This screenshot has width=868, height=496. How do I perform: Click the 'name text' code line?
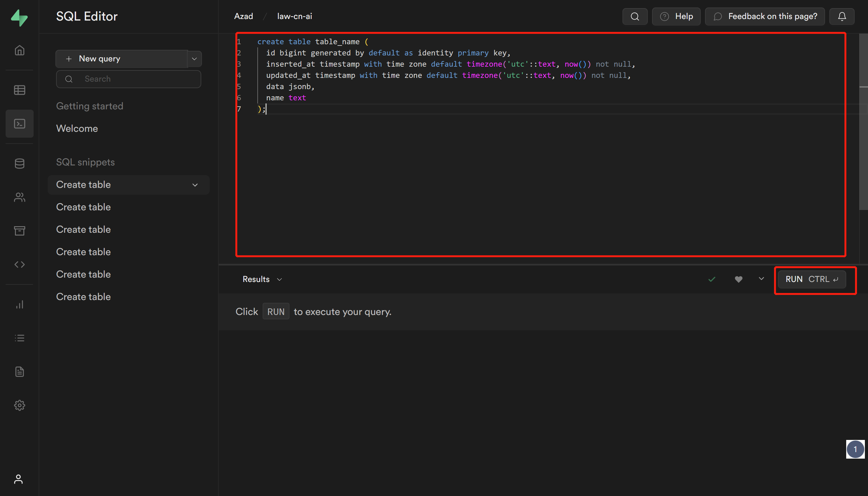click(x=286, y=98)
